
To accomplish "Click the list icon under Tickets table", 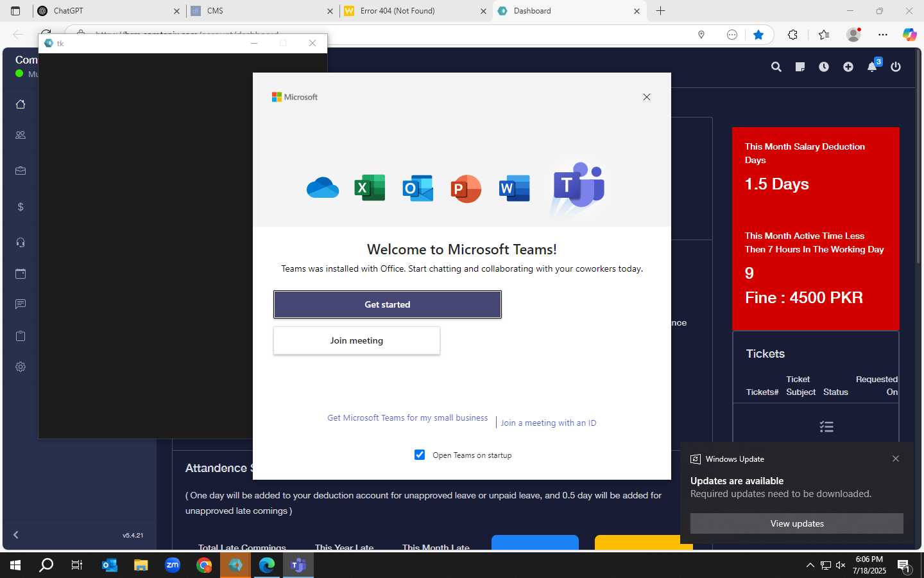I will point(826,427).
